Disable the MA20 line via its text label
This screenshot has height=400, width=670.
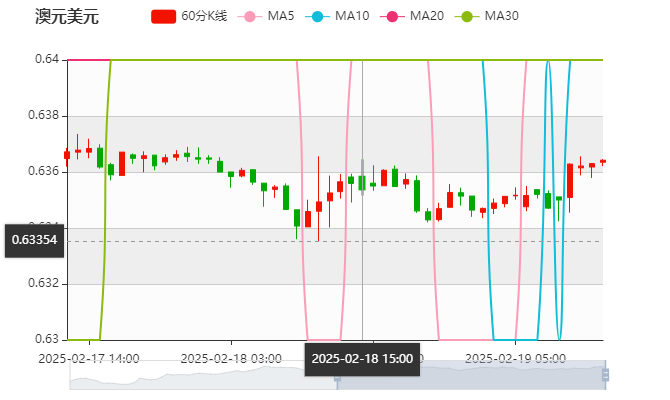coord(427,17)
